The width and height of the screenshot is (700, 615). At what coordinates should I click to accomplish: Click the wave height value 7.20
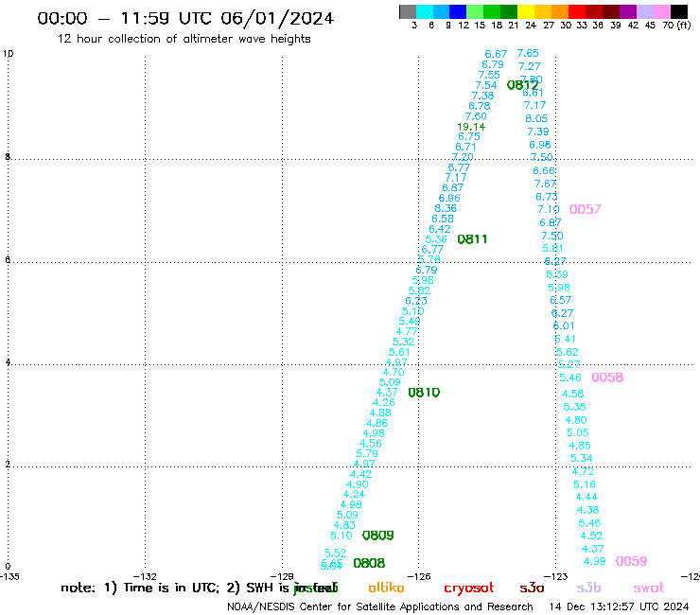[463, 157]
